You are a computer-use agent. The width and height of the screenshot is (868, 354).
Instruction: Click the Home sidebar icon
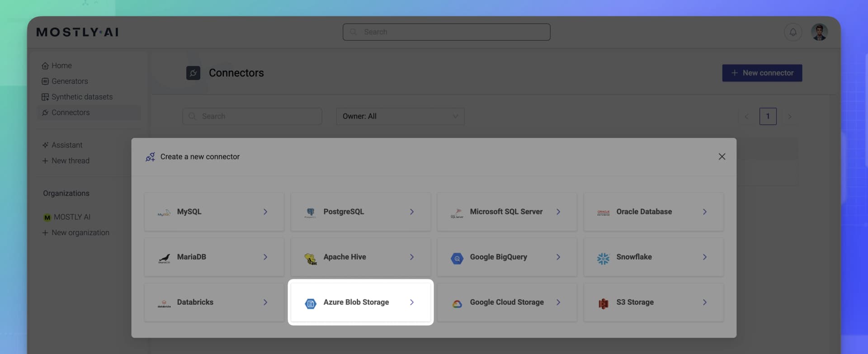45,66
